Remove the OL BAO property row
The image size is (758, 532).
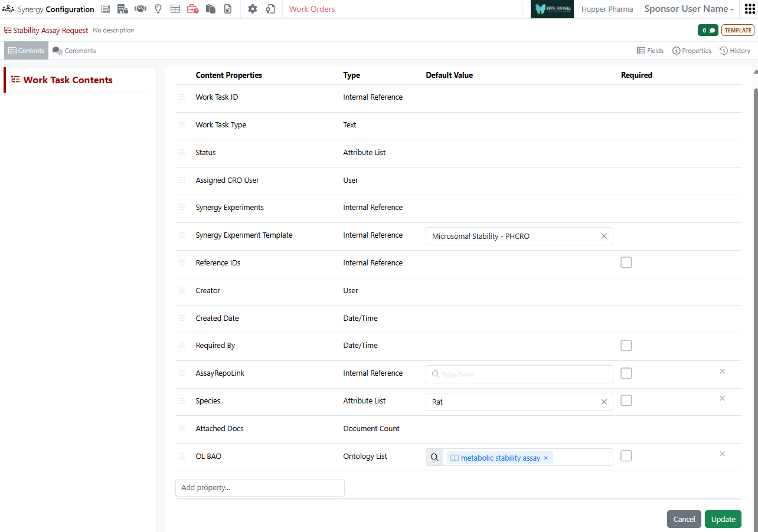pyautogui.click(x=722, y=454)
